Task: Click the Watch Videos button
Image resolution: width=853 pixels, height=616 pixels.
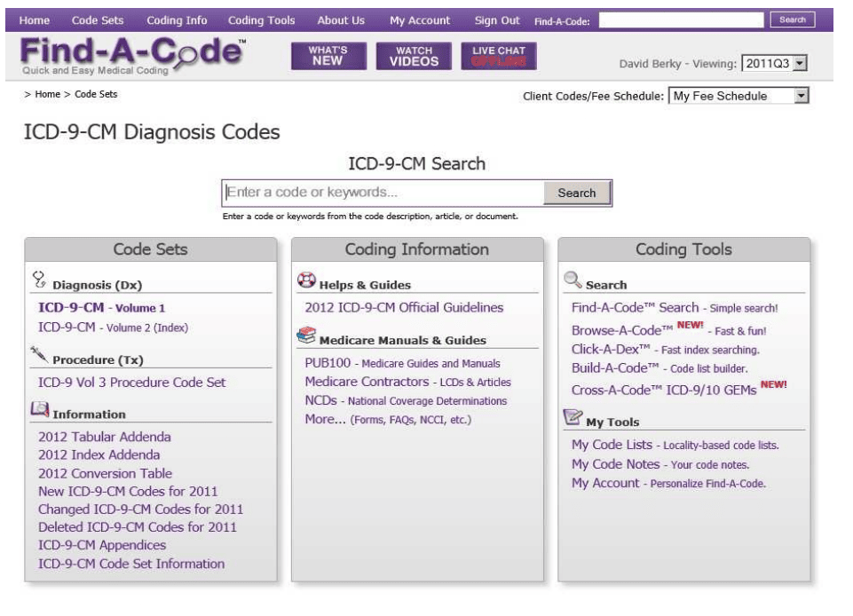Action: (x=414, y=57)
